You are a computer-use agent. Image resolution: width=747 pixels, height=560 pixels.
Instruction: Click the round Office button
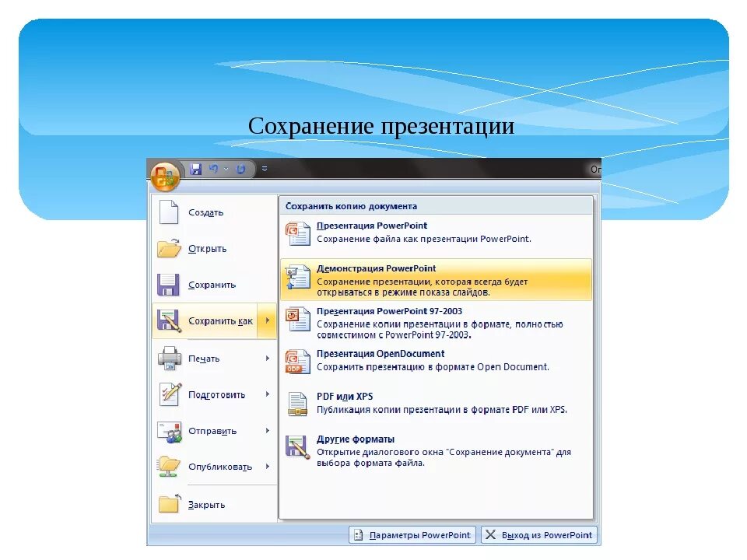(165, 176)
